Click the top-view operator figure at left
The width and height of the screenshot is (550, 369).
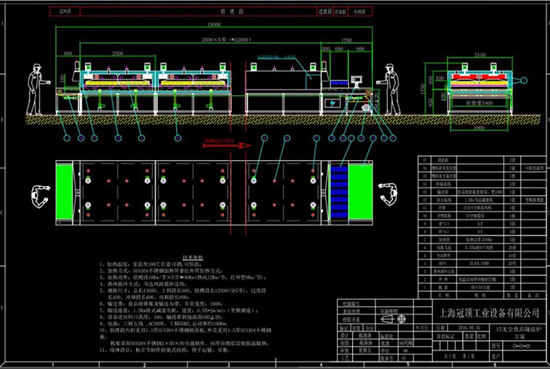[39, 196]
